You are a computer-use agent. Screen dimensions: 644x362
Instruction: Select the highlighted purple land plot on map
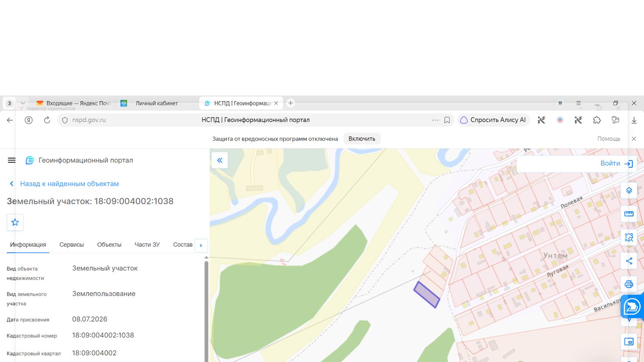pos(427,294)
